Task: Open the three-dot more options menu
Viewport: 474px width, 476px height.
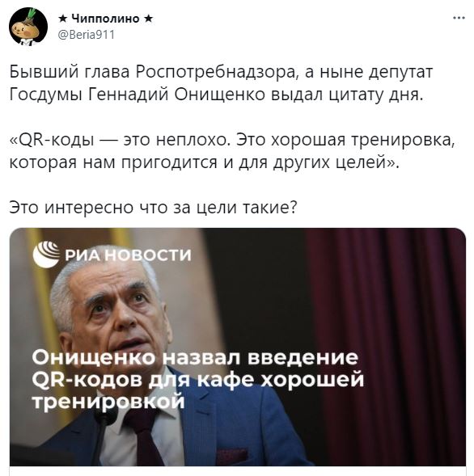Action: (459, 19)
